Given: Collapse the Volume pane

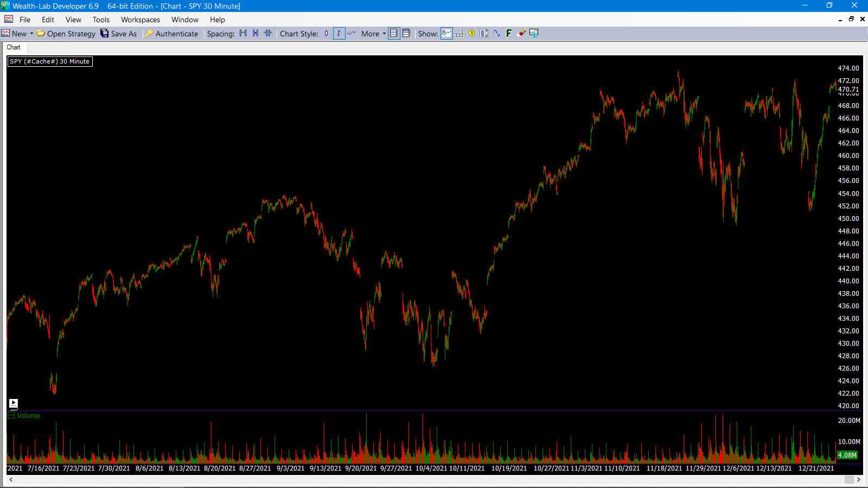Looking at the screenshot, I should click(11, 415).
